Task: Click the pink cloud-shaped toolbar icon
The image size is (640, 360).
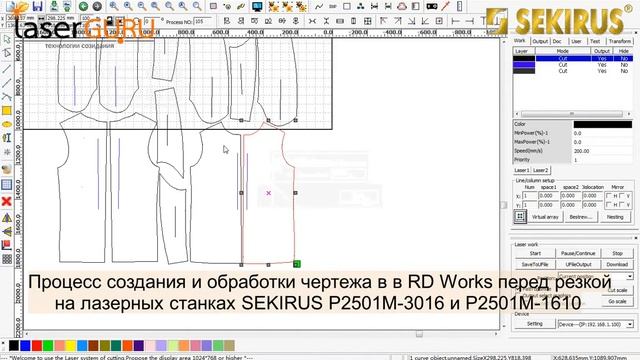Action: 402,6
